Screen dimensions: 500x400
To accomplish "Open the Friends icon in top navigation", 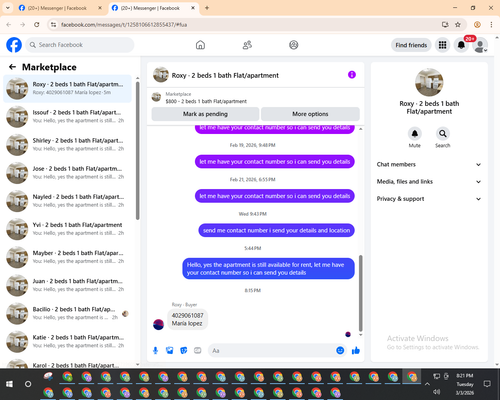I will (247, 45).
